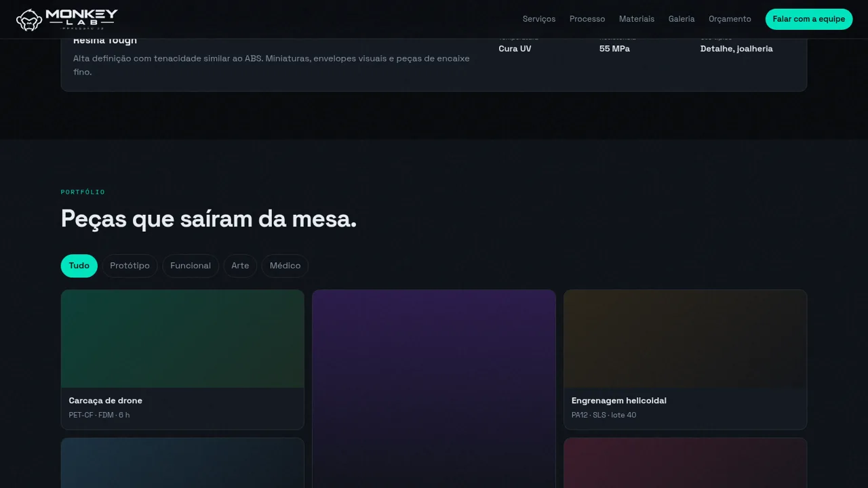Click the 'PET-CF · FDM · 6 h' caption
The height and width of the screenshot is (488, 868).
tap(99, 415)
